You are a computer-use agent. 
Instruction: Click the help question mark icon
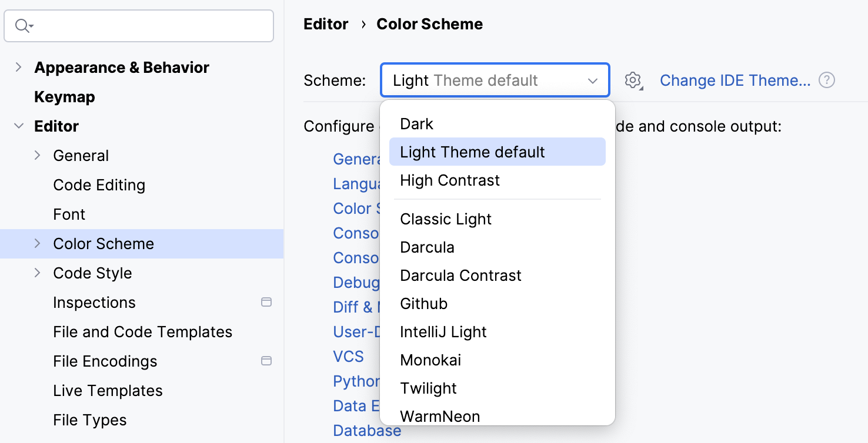[826, 80]
